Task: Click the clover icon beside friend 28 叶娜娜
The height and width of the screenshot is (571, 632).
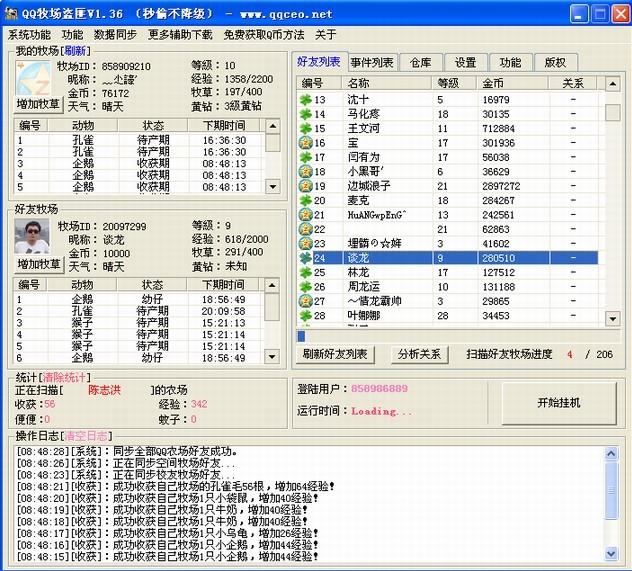Action: [306, 316]
